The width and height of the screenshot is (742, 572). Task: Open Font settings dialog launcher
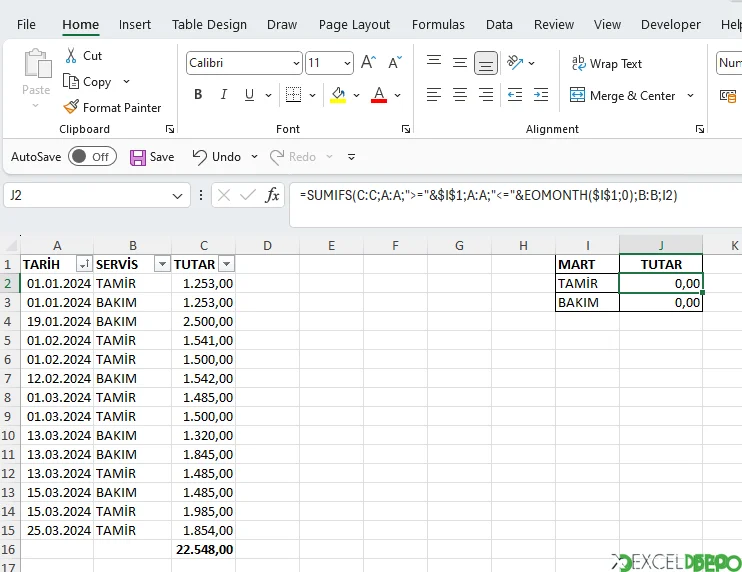point(406,129)
